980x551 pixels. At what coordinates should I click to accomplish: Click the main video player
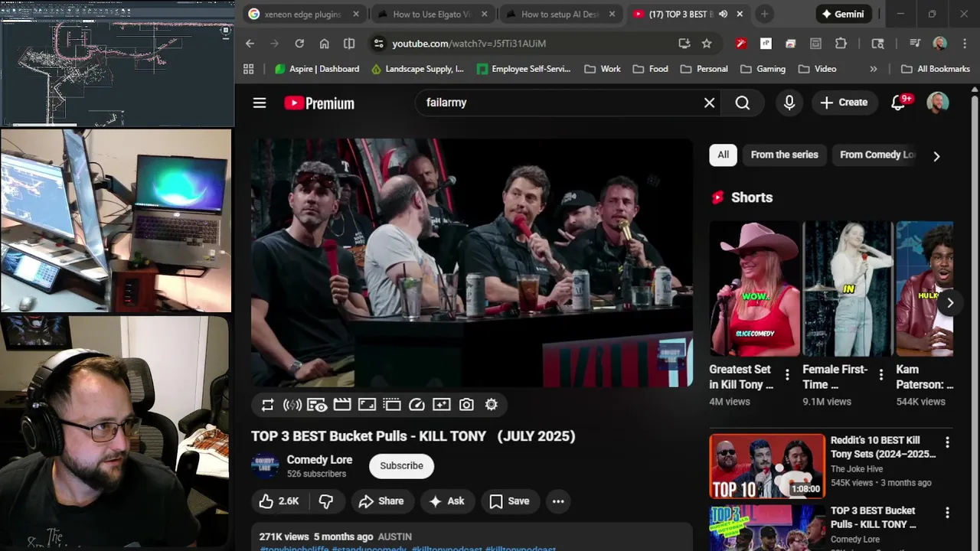pyautogui.click(x=472, y=262)
